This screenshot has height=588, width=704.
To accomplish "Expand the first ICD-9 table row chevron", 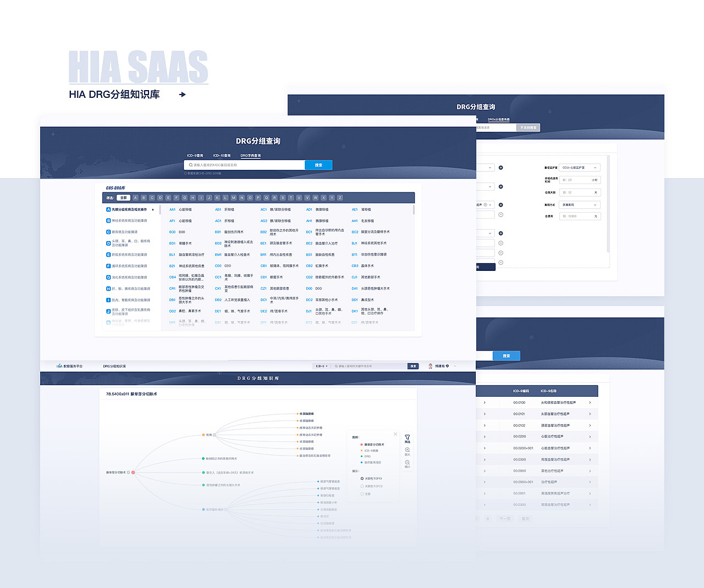I will tap(486, 402).
